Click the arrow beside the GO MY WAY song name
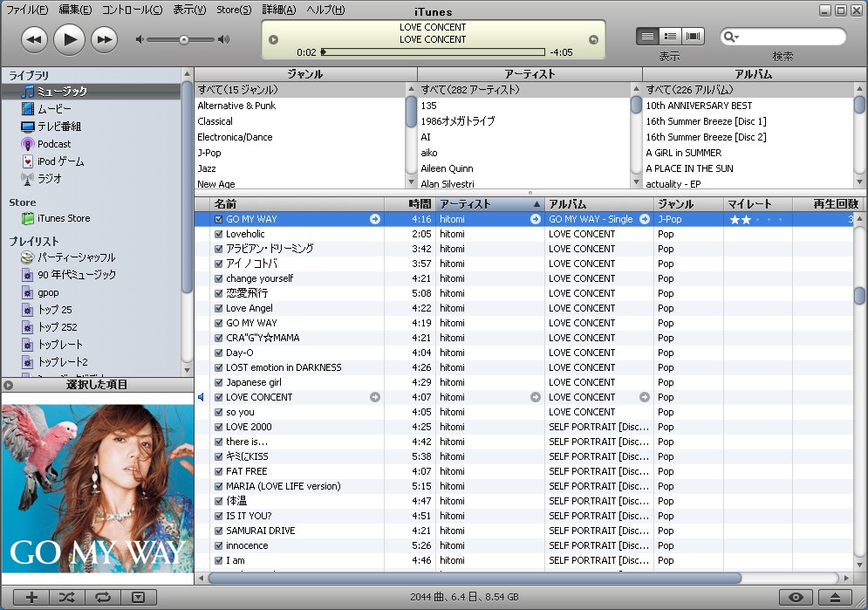The width and height of the screenshot is (868, 610). pyautogui.click(x=375, y=219)
